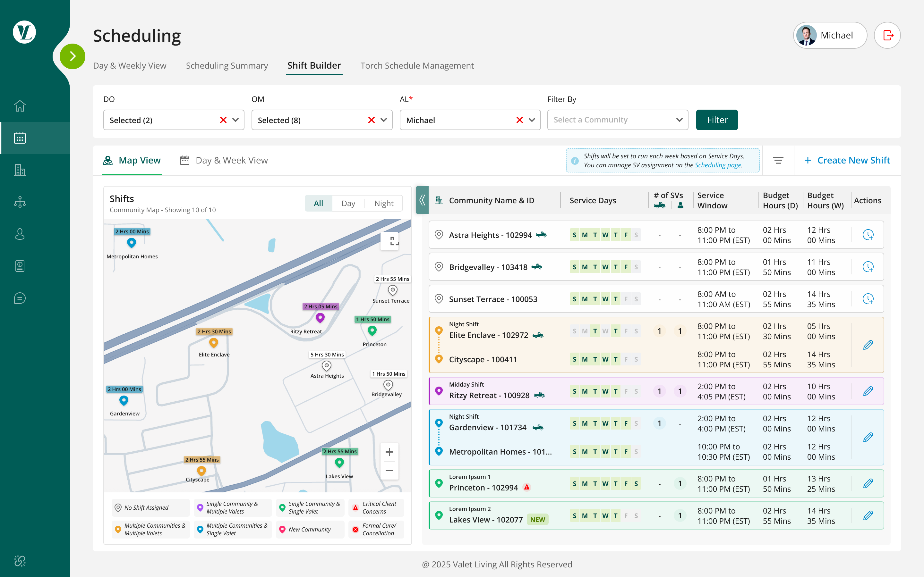Collapse the community table with the double chevron
This screenshot has height=577, width=924.
tap(422, 200)
